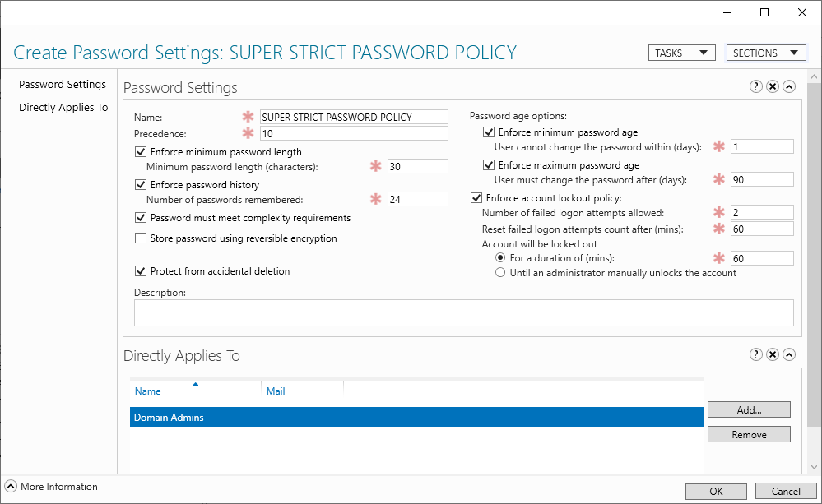Viewport: 822px width, 504px height.
Task: Select the Domain Admins row
Action: pyautogui.click(x=416, y=417)
